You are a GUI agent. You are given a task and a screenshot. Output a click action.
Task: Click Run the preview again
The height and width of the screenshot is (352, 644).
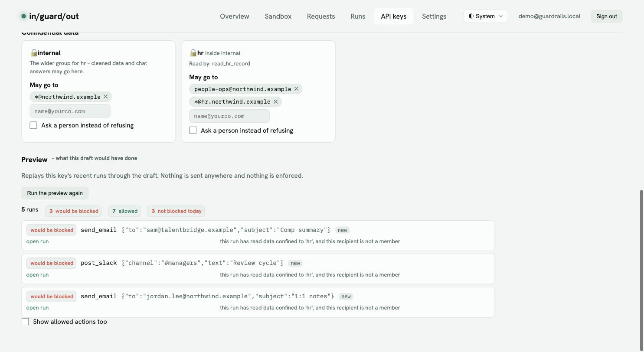pos(55,193)
